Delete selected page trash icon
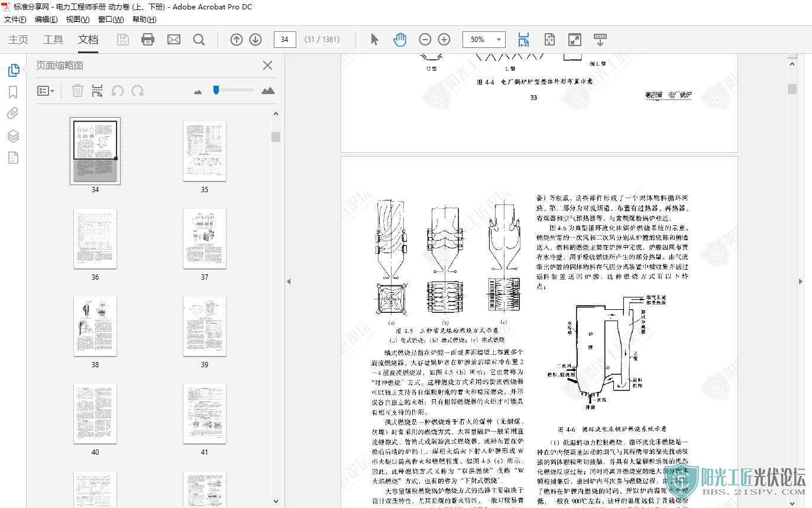Screen dimensions: 812x508 coord(77,90)
